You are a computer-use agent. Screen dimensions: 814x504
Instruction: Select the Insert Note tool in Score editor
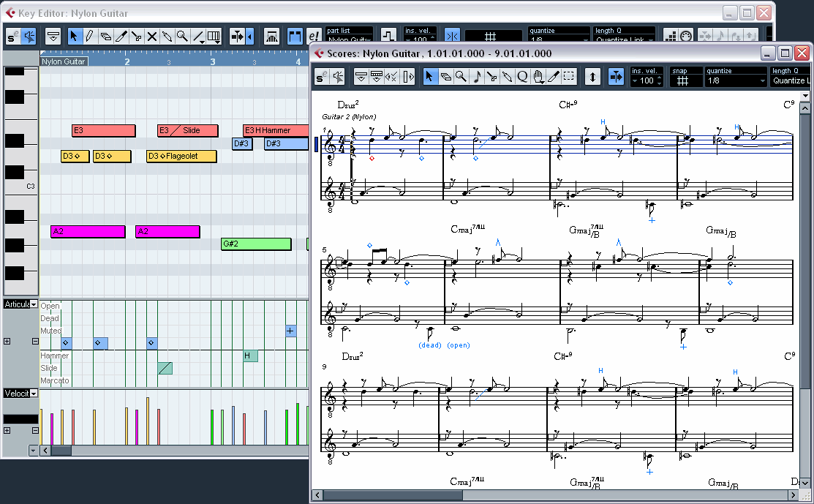476,76
